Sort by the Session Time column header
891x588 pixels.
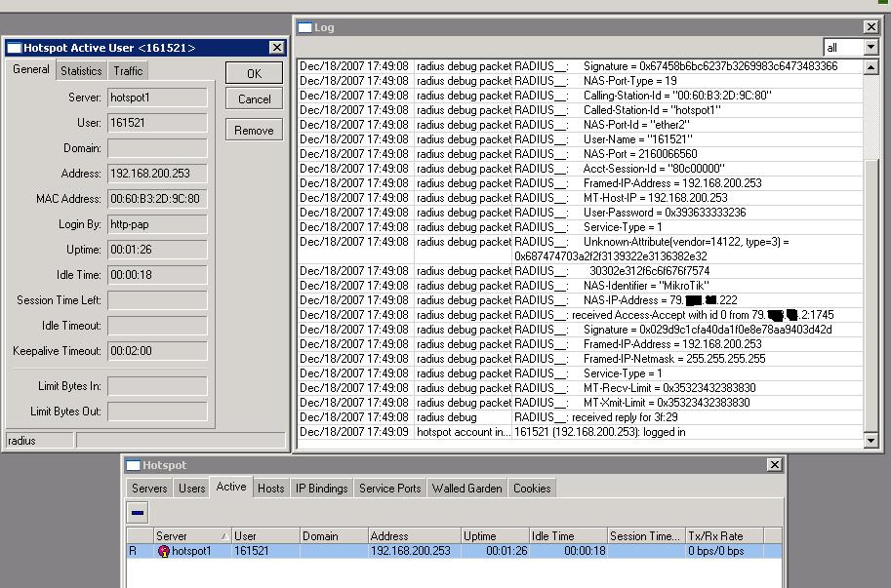[647, 535]
